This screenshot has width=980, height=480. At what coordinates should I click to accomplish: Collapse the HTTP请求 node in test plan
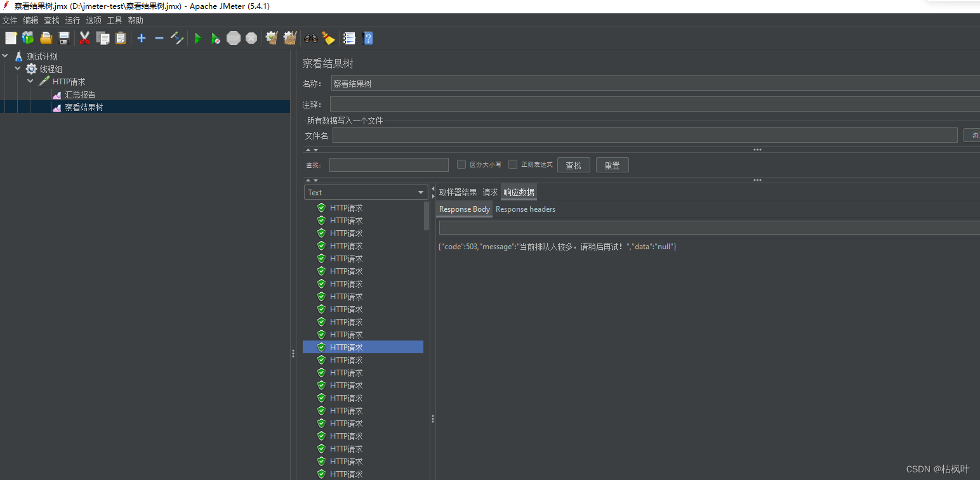click(30, 81)
